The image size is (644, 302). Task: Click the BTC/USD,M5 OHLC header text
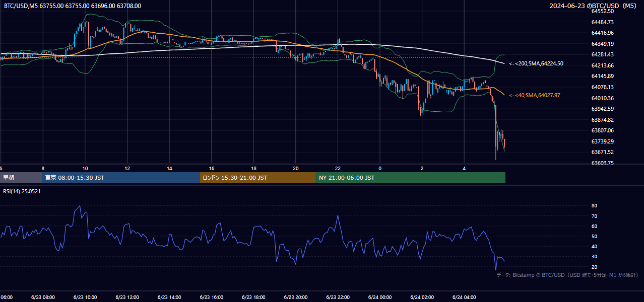click(73, 6)
